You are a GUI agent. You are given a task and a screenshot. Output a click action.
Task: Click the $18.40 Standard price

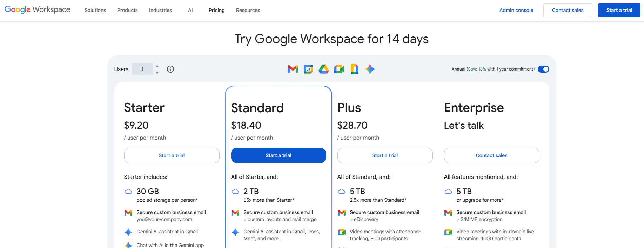pyautogui.click(x=246, y=125)
